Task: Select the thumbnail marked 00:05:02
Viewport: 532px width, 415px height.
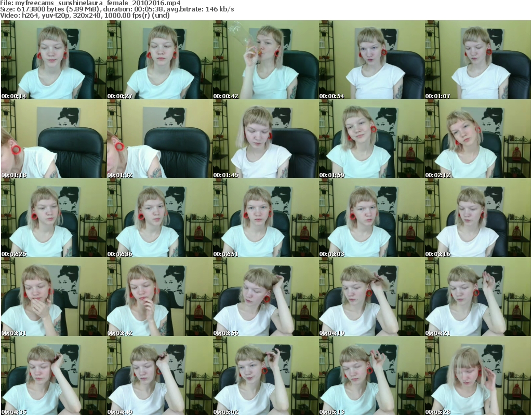Action: (x=265, y=376)
